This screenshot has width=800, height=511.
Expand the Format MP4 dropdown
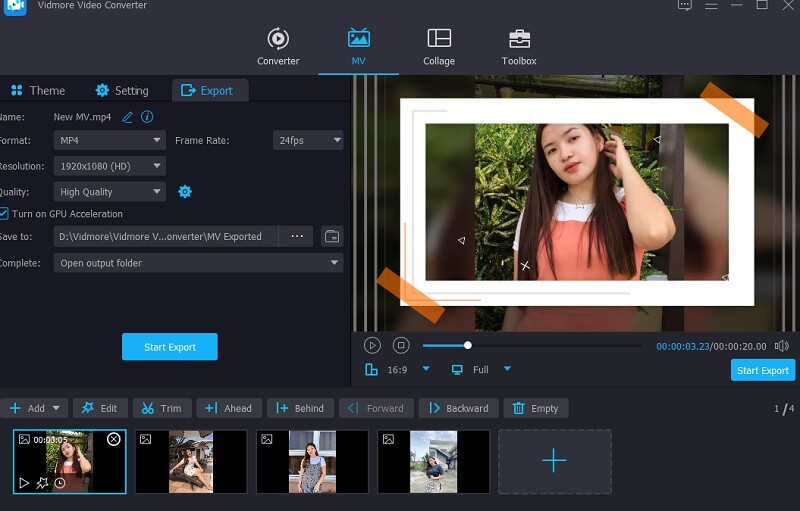109,141
